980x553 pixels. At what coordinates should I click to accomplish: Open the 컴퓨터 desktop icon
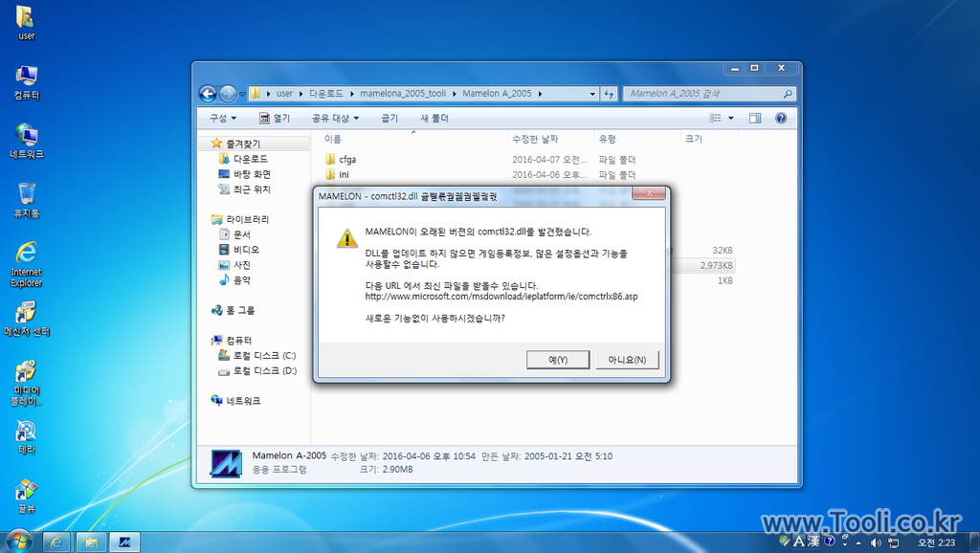point(26,82)
